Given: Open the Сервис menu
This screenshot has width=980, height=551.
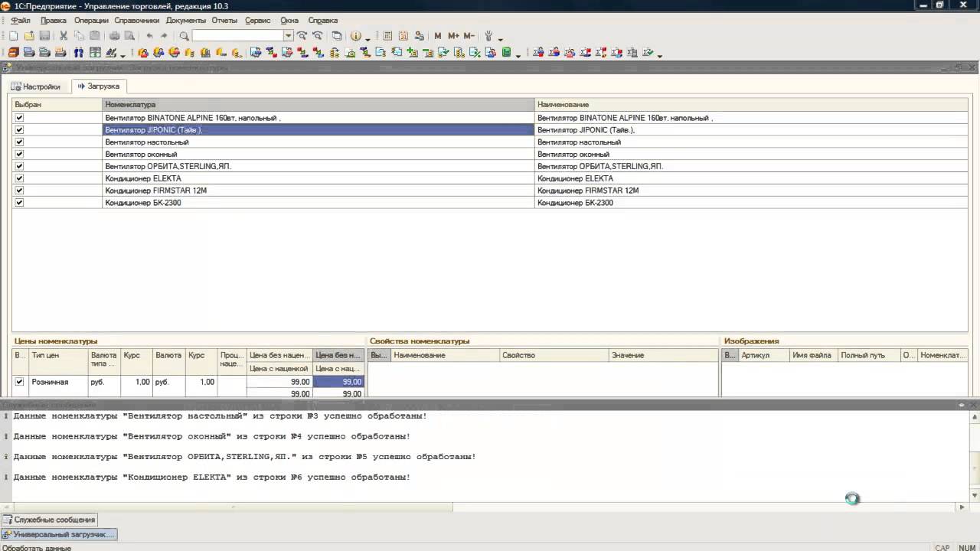Looking at the screenshot, I should [x=258, y=21].
